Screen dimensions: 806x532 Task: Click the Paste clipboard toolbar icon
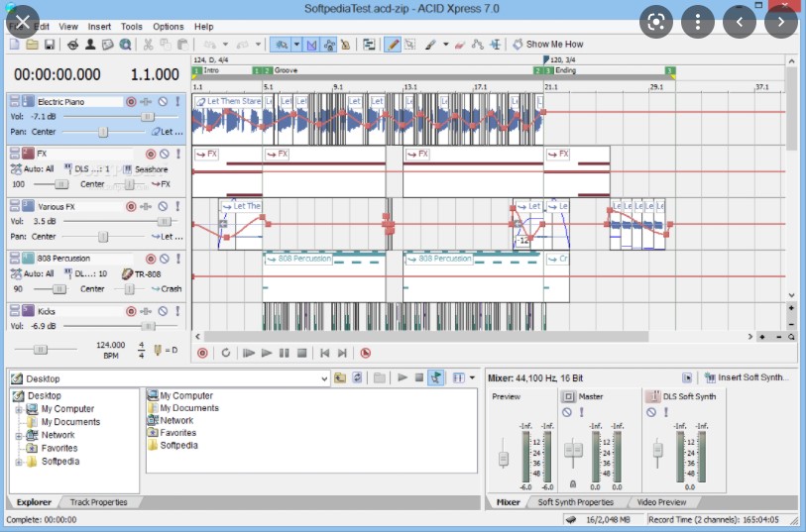click(182, 45)
